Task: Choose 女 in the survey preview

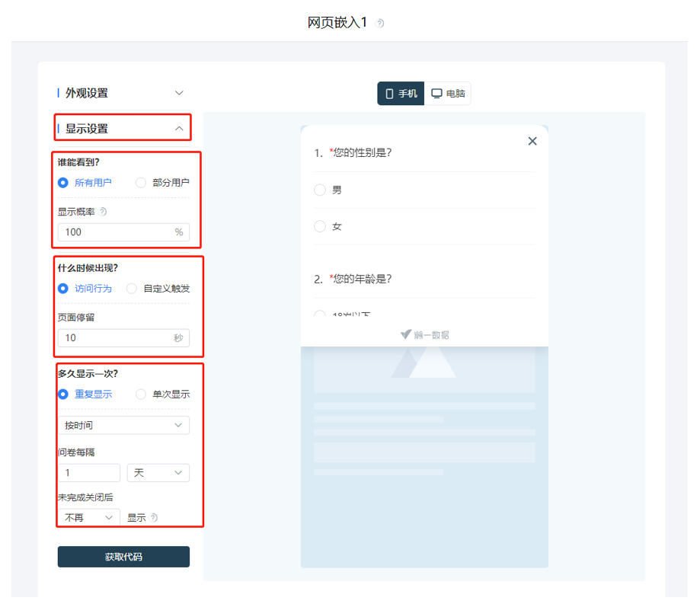Action: pos(328,226)
